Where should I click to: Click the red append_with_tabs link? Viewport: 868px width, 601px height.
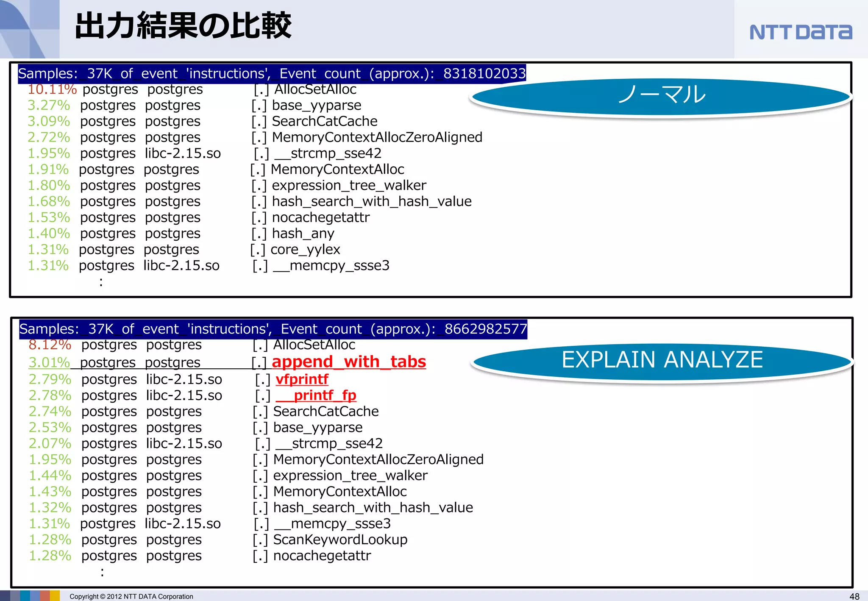tap(349, 362)
